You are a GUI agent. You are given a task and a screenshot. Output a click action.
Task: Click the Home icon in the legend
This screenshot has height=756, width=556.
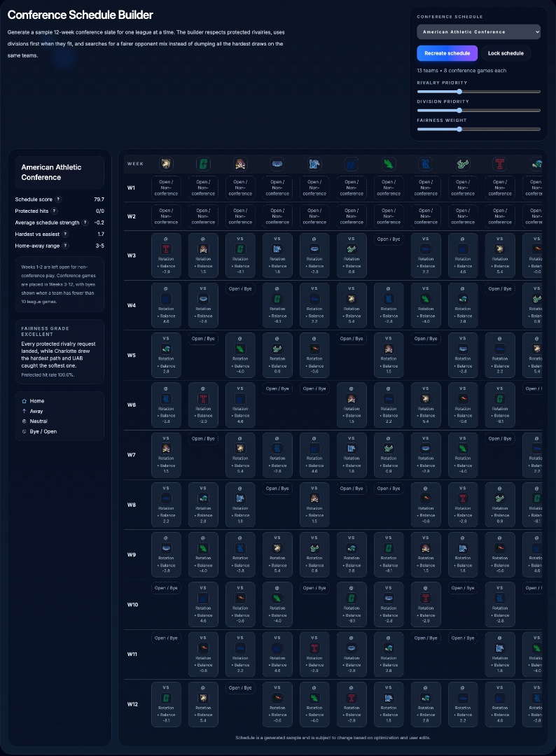coord(24,401)
